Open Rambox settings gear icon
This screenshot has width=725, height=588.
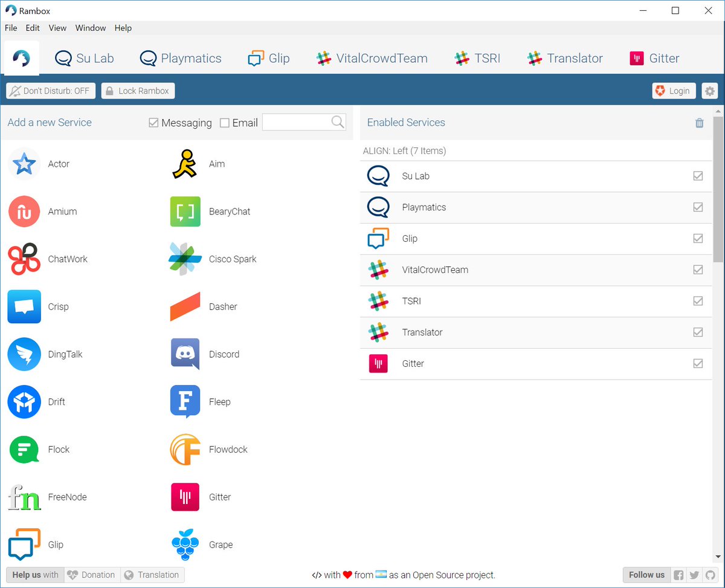(710, 91)
